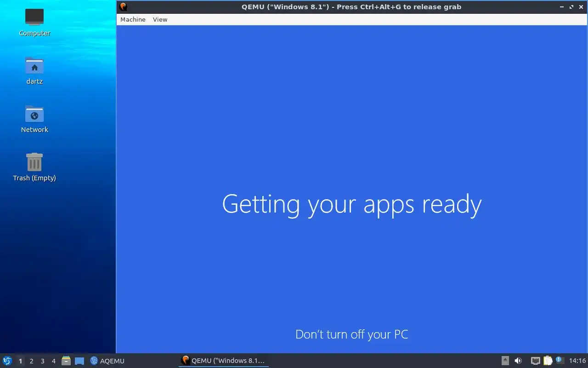
Task: Open the View menu in QEMU
Action: point(160,19)
